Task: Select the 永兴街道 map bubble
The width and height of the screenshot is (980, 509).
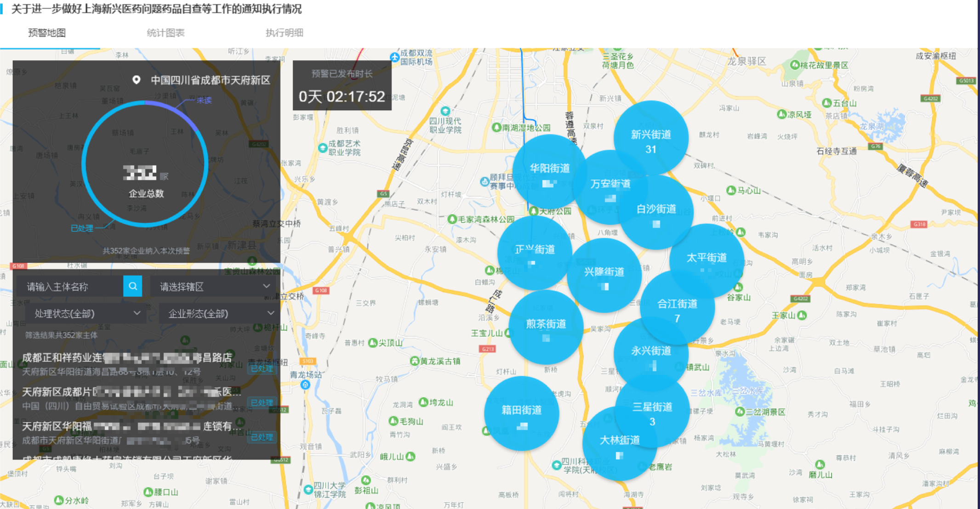Action: point(651,354)
